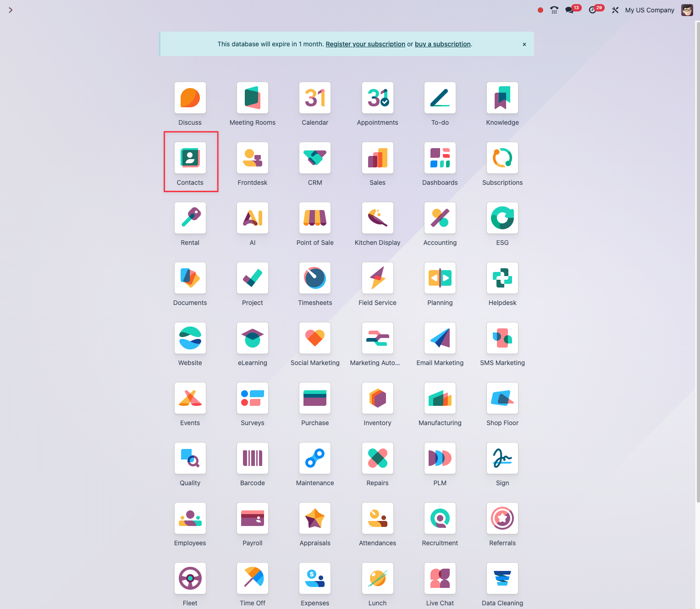Open the To-do app
Screen dimensions: 700x609
tap(440, 98)
